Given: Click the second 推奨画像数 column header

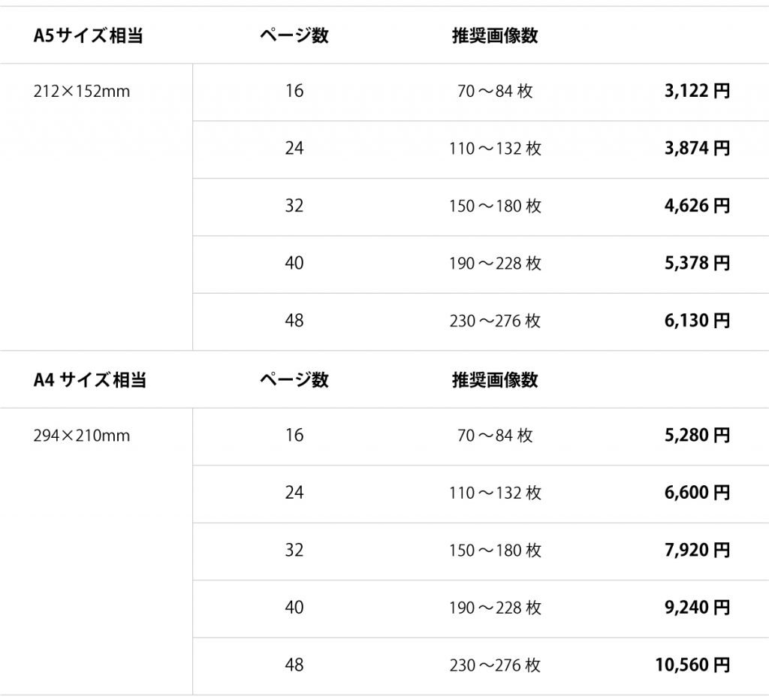Looking at the screenshot, I should [x=495, y=380].
